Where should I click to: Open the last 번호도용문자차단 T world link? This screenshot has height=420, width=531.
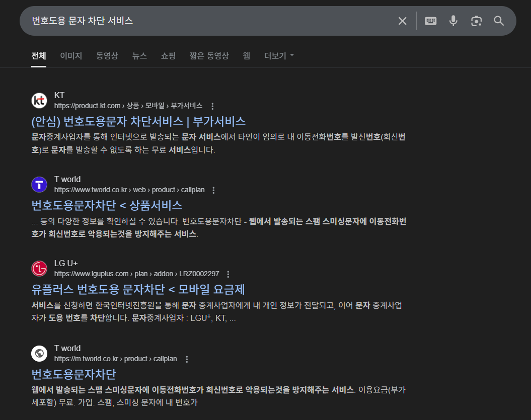pos(73,374)
